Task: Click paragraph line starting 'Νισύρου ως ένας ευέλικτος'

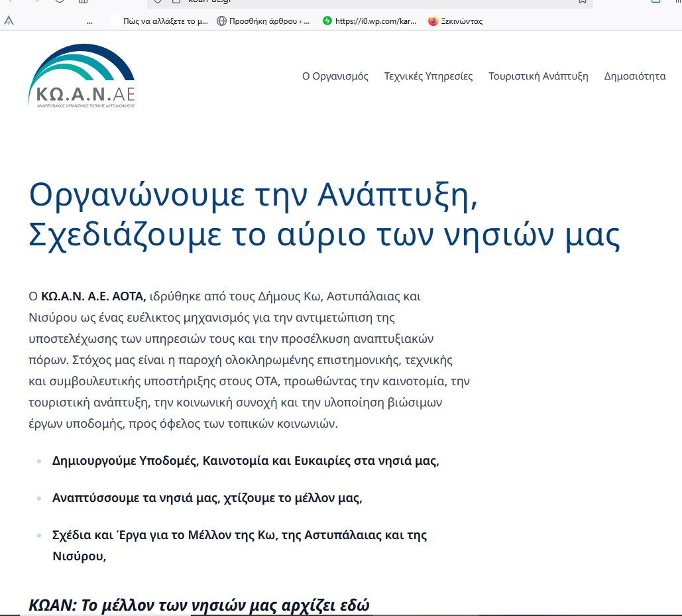Action: pos(211,318)
